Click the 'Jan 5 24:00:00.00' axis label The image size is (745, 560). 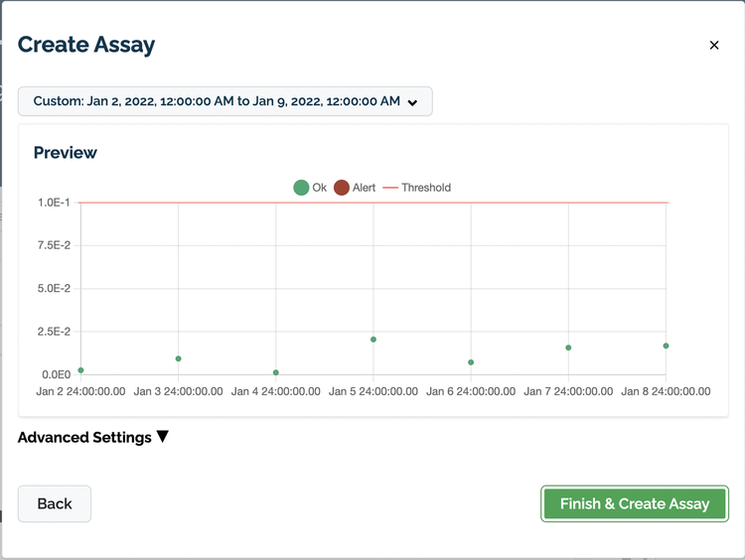click(x=373, y=391)
